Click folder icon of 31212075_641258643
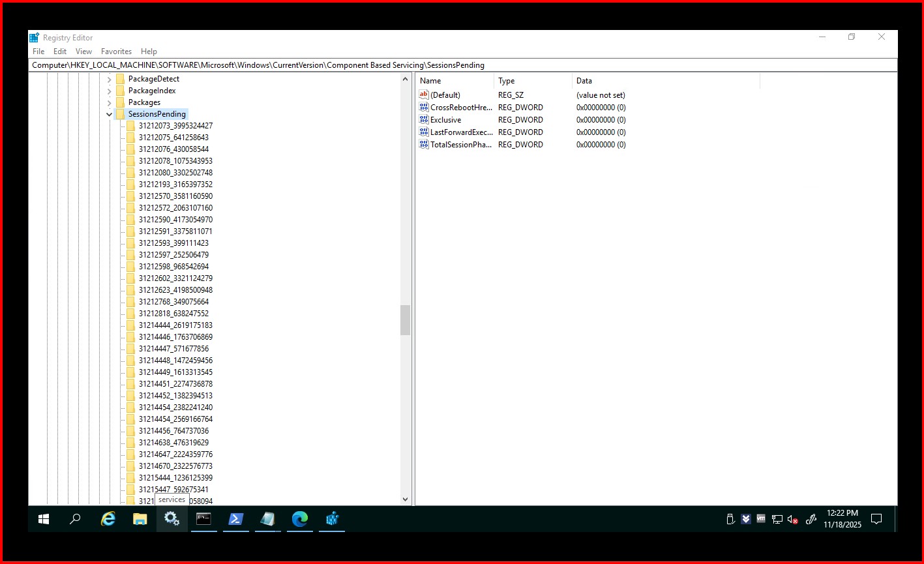The image size is (924, 564). point(130,138)
